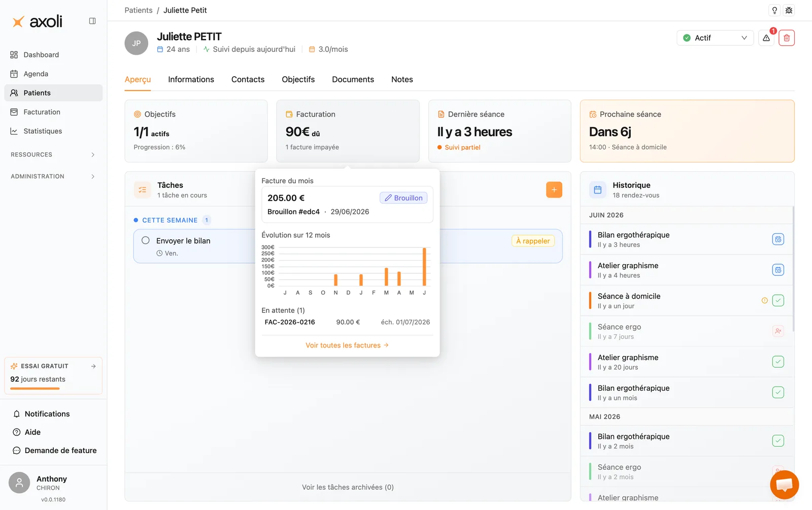Screen dimensions: 812x510
Task: Click the Patients breadcrumb link
Action: (x=139, y=10)
